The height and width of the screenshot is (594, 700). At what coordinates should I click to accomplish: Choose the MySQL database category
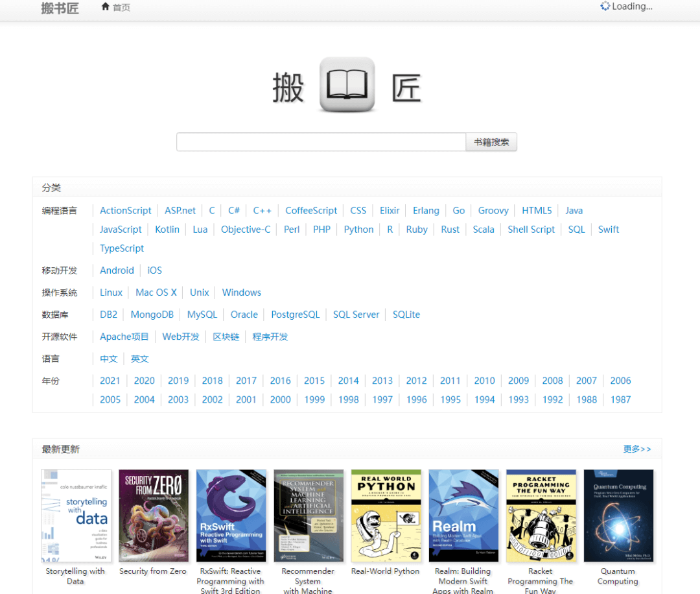tap(202, 315)
